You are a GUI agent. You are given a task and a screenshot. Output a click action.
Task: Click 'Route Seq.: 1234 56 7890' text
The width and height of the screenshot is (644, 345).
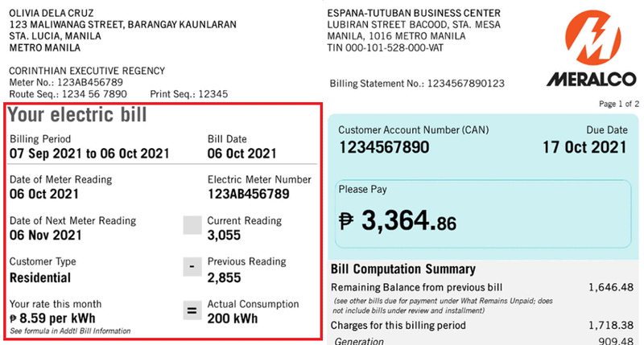(68, 94)
